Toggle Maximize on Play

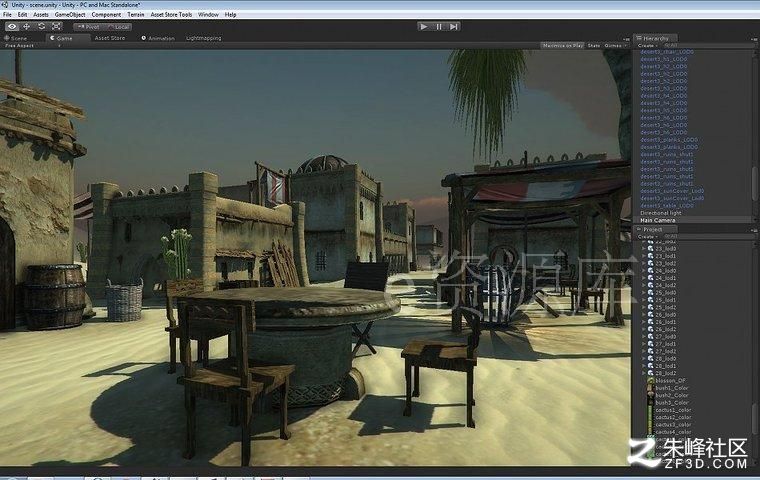tap(562, 45)
